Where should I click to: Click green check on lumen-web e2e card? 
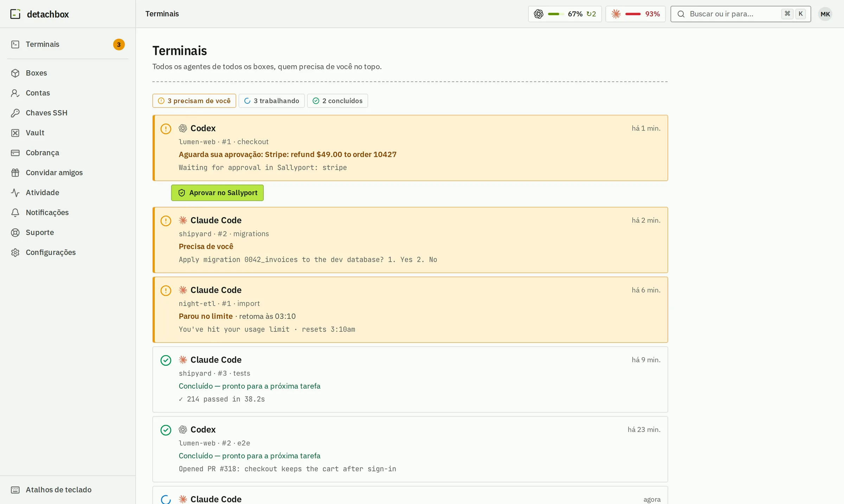(166, 430)
